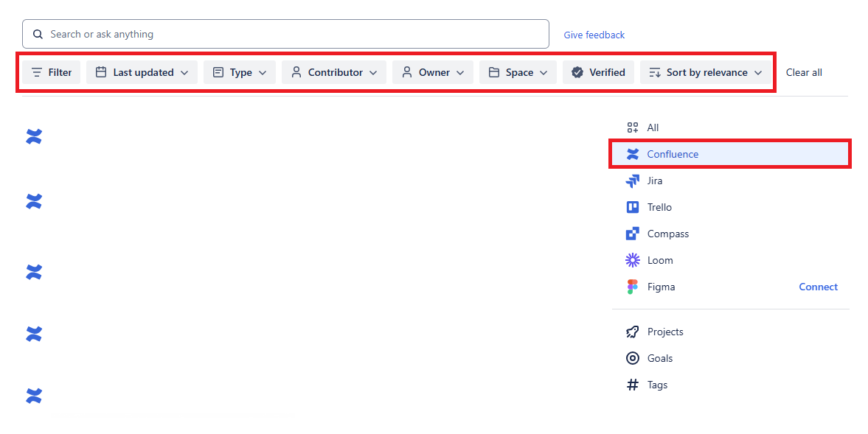Click the chevron beside Owner
The image size is (868, 434).
[460, 72]
